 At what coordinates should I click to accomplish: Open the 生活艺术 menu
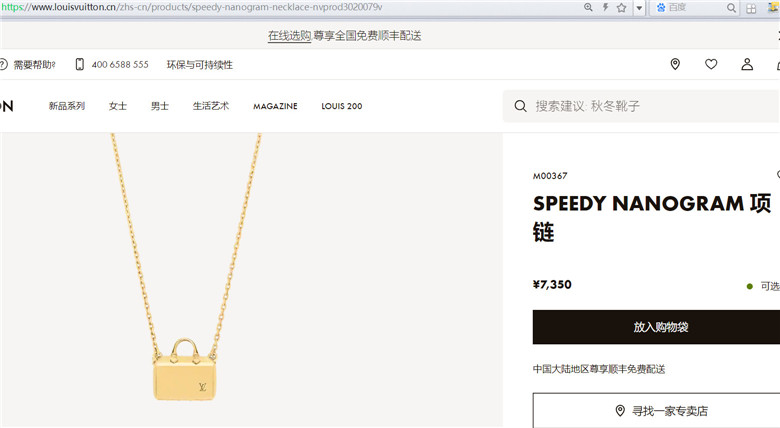[x=211, y=106]
